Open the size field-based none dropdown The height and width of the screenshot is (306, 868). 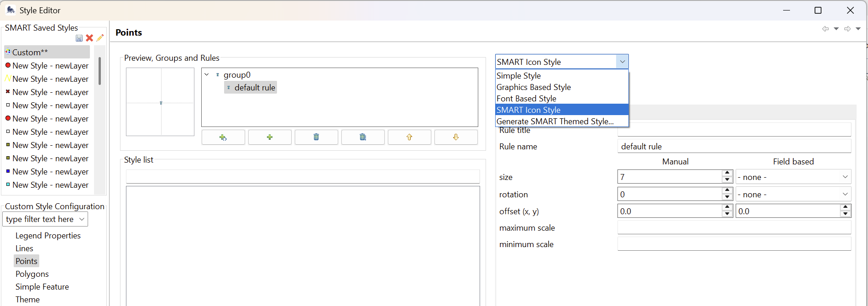[x=793, y=177]
